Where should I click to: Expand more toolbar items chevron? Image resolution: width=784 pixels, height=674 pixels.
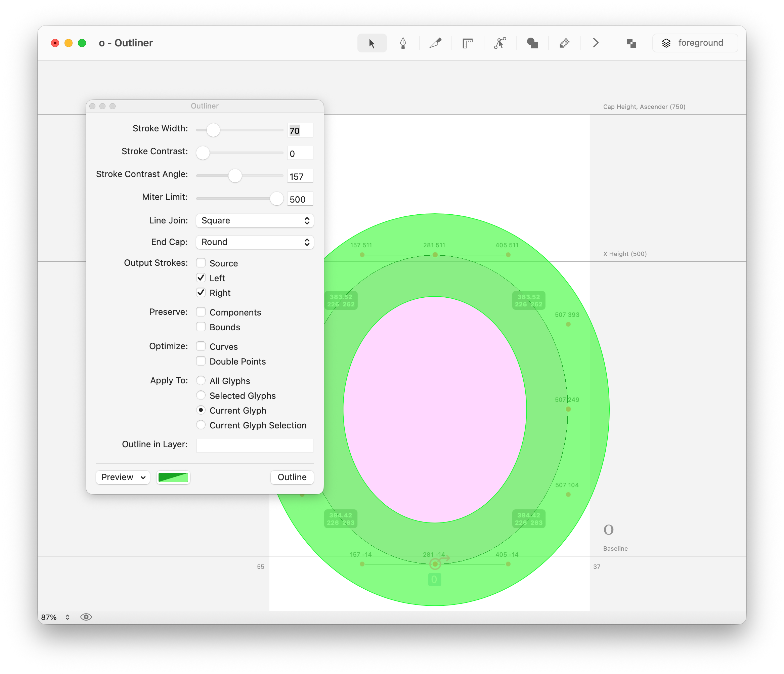pyautogui.click(x=596, y=43)
